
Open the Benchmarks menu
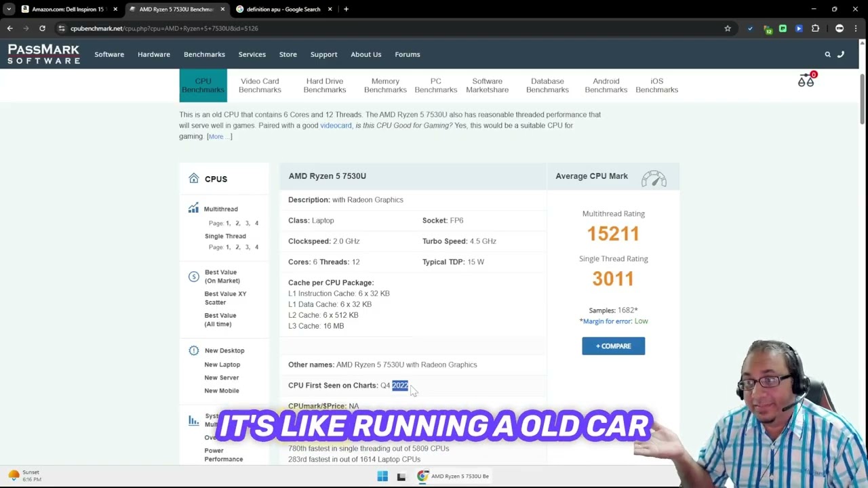point(204,54)
